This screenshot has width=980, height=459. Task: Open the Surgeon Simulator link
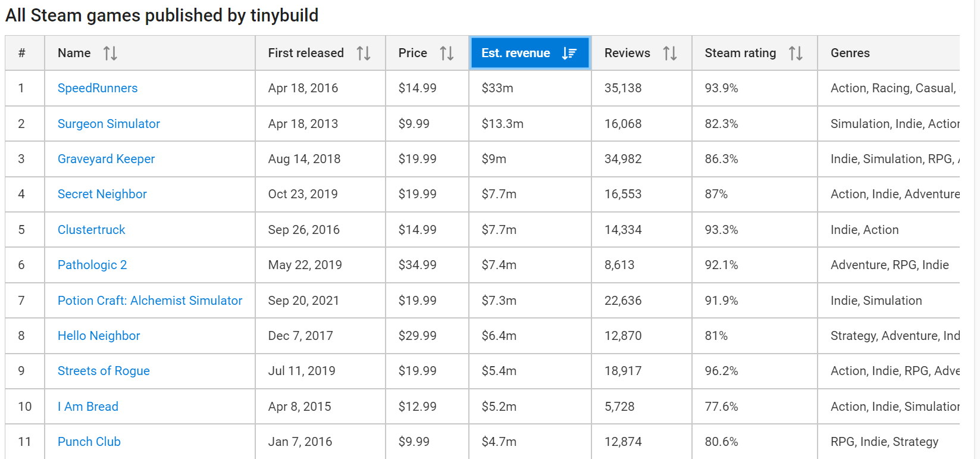[109, 124]
